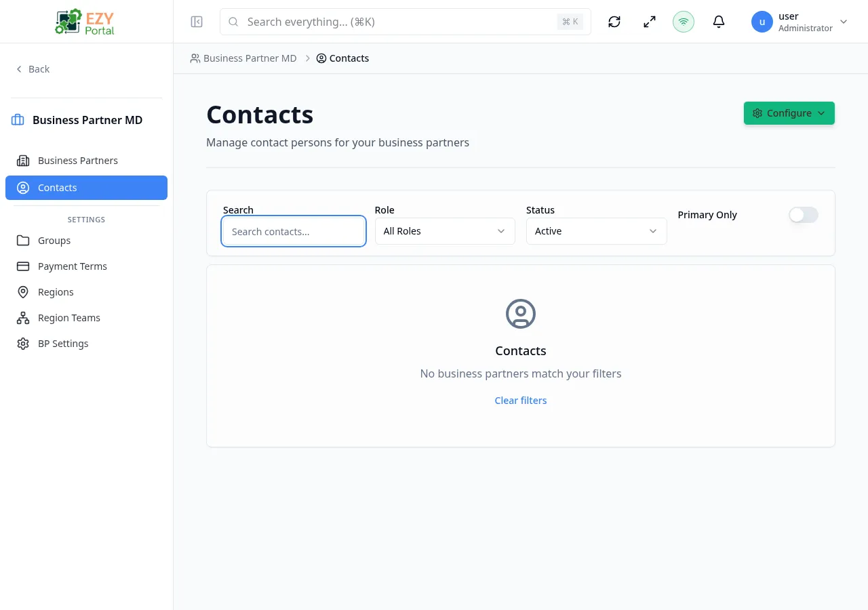Click the connection status indicator icon
This screenshot has height=610, width=868.
683,22
